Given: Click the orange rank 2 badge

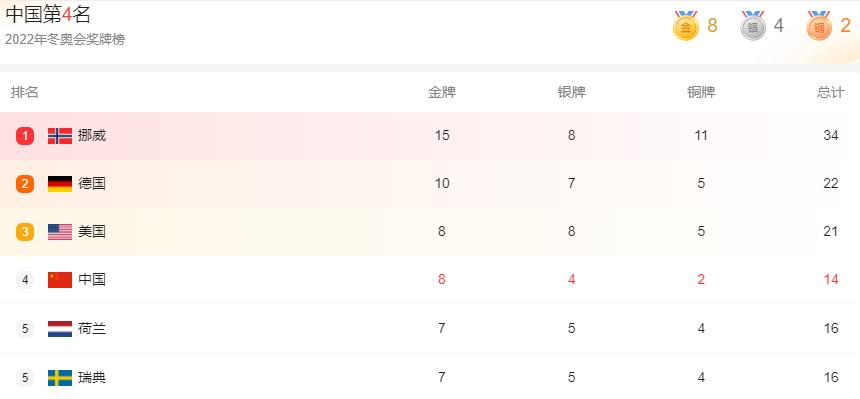Looking at the screenshot, I should coord(25,184).
